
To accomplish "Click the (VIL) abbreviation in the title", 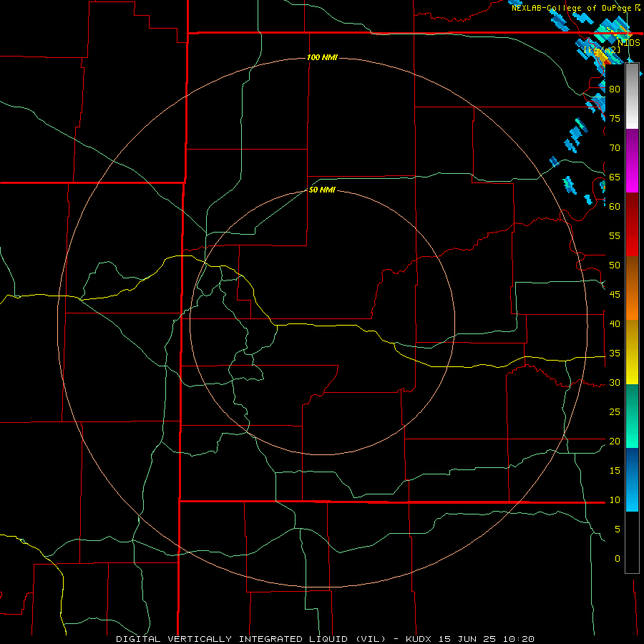I will [x=371, y=639].
